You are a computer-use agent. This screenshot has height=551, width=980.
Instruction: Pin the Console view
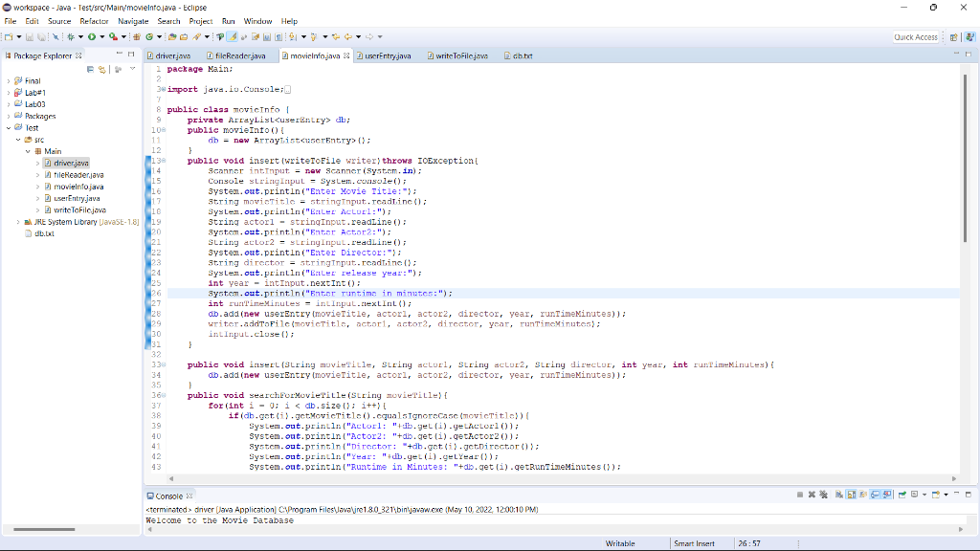(902, 495)
